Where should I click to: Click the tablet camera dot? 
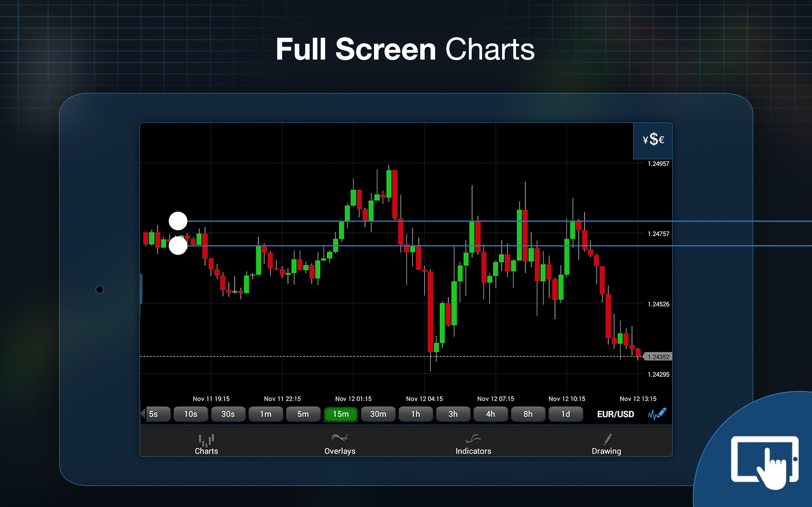tap(100, 289)
